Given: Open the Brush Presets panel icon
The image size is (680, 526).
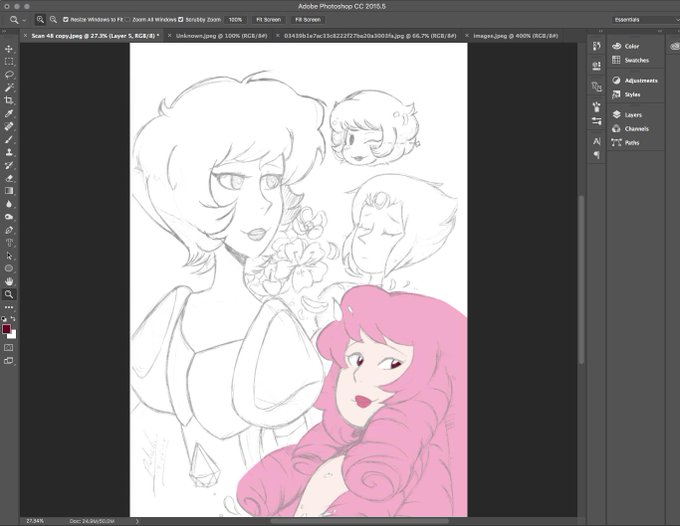Looking at the screenshot, I should tap(597, 121).
